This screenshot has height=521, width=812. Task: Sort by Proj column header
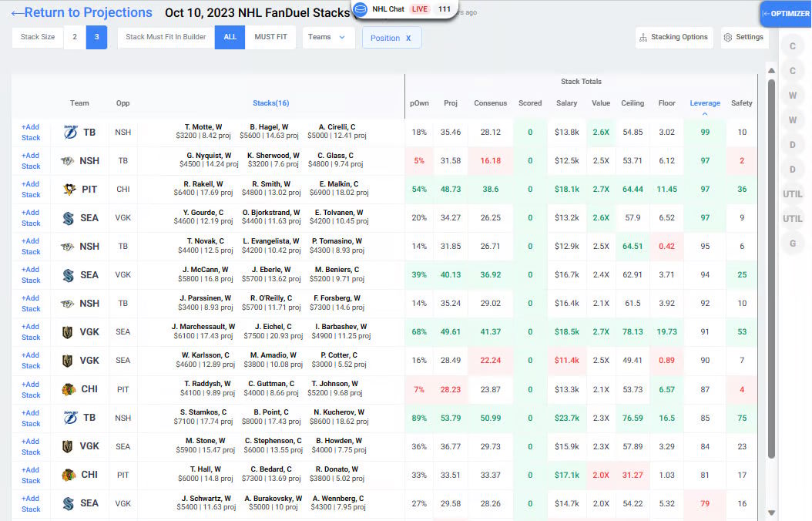451,103
